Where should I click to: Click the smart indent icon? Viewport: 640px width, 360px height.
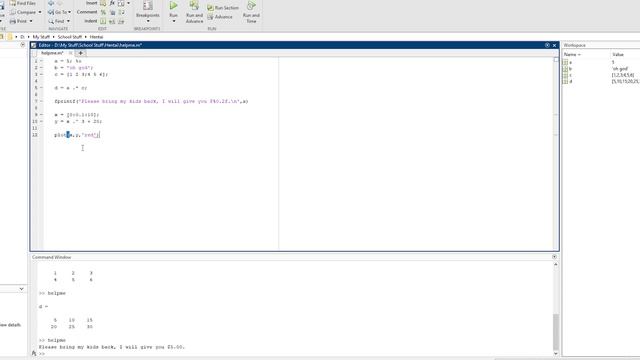pos(103,21)
